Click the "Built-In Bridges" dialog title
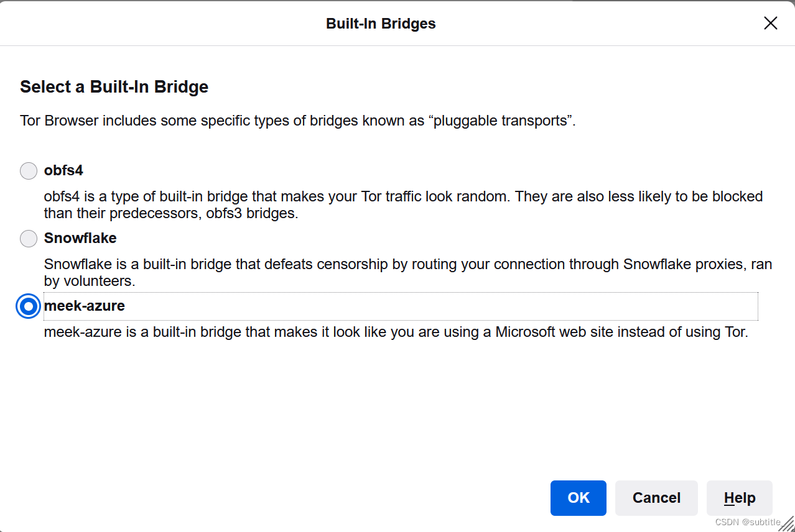Viewport: 795px width, 532px height. [381, 24]
